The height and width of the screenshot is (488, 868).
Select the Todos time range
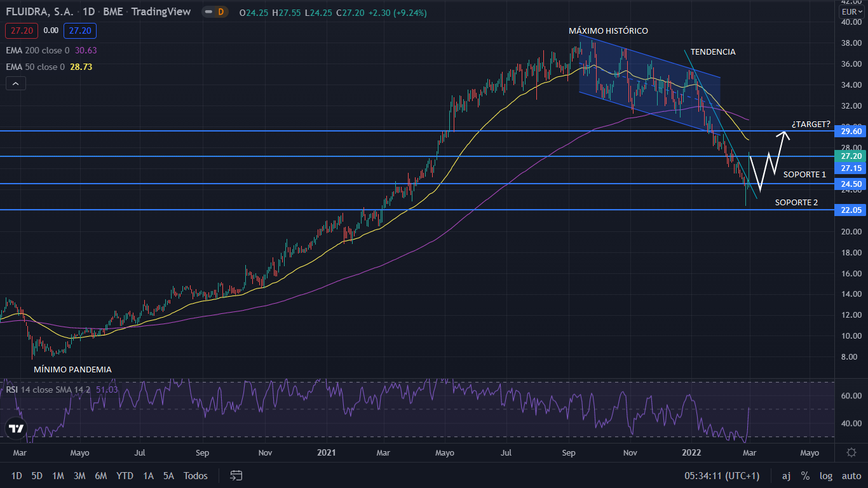[195, 475]
